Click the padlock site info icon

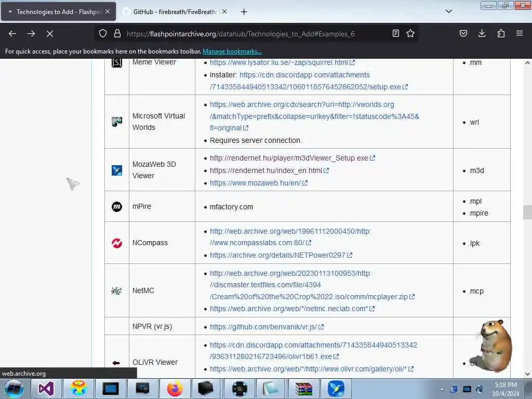pos(117,34)
